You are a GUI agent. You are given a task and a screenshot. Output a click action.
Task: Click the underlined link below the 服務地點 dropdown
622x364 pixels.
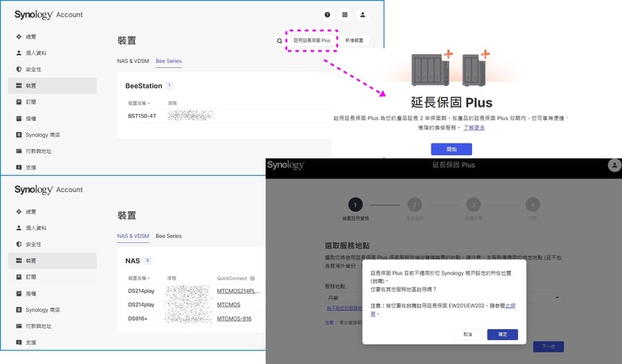point(344,308)
